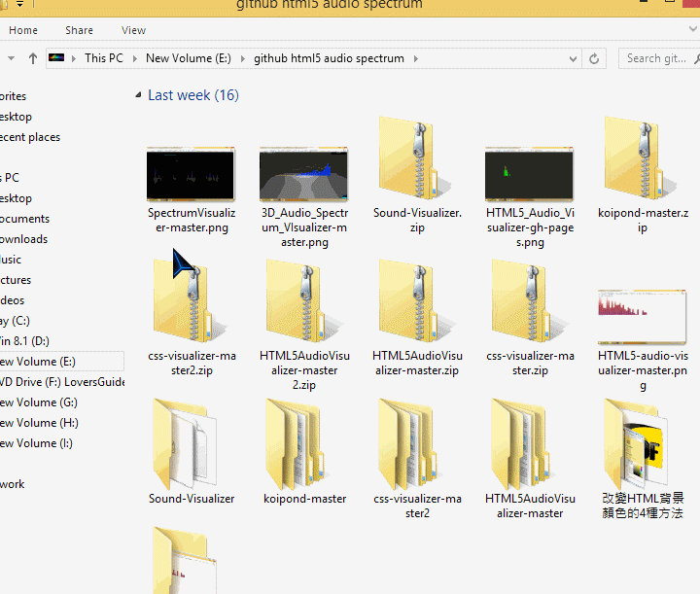700x594 pixels.
Task: Select DVD Drive (F:) LoversGuide
Action: (x=62, y=382)
